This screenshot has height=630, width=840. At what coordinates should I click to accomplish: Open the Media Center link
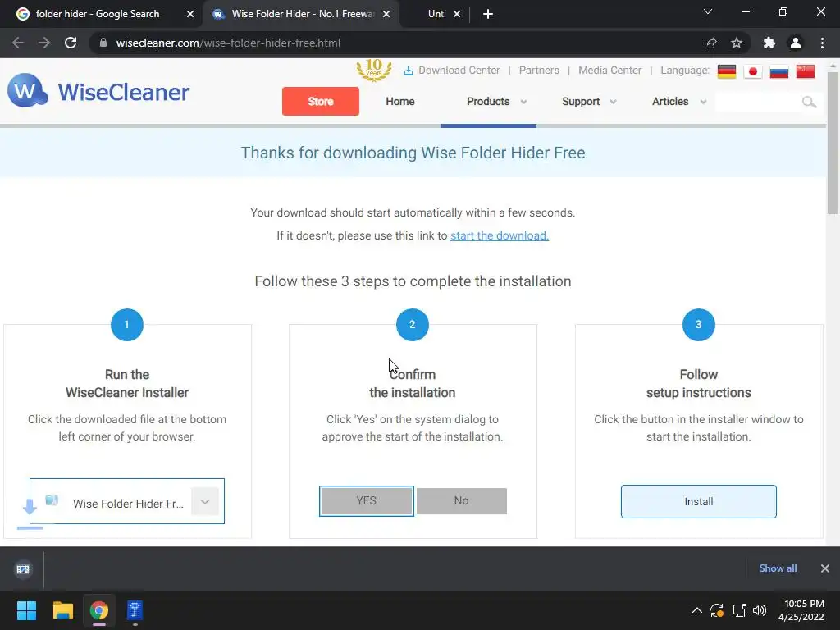point(609,71)
